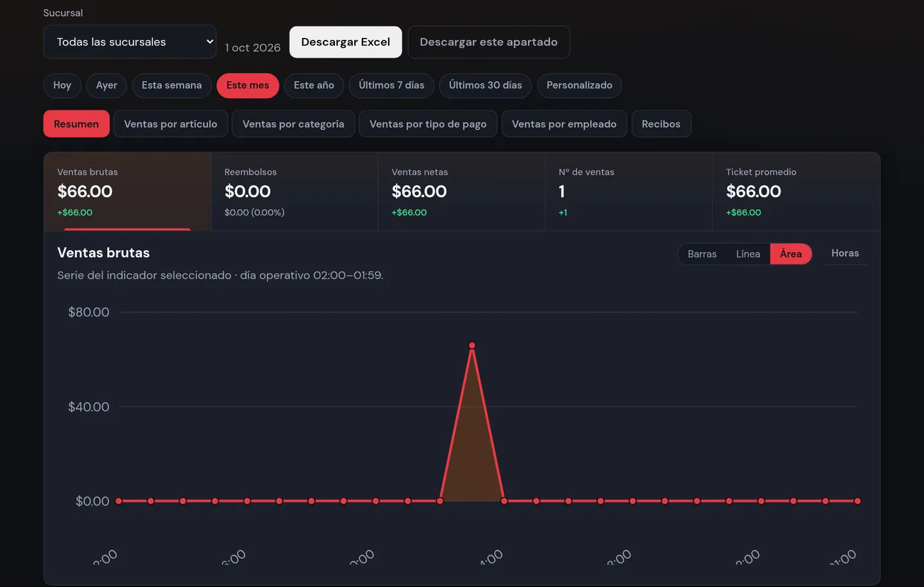Switch chart to Línea view

click(x=748, y=254)
